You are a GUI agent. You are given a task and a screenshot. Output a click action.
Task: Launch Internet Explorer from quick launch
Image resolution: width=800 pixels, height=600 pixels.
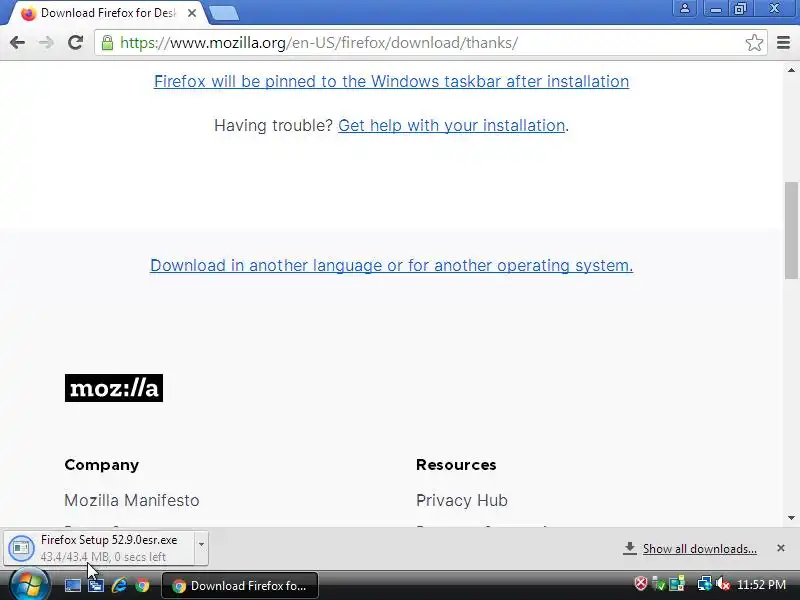click(x=119, y=585)
